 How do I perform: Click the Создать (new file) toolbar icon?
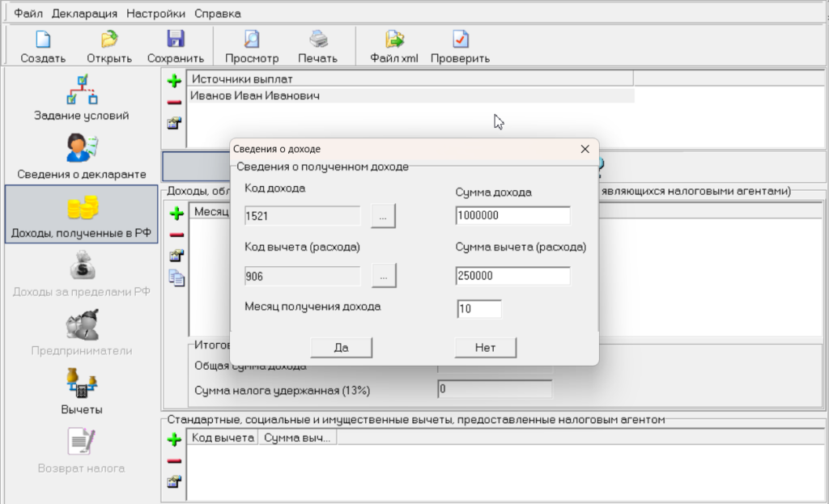[x=43, y=40]
